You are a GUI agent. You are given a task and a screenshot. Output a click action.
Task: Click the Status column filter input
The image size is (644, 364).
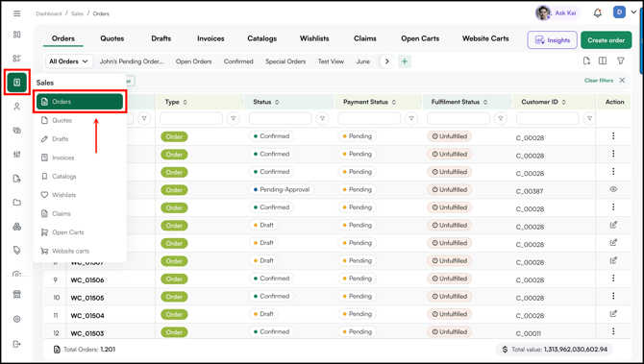tap(280, 118)
